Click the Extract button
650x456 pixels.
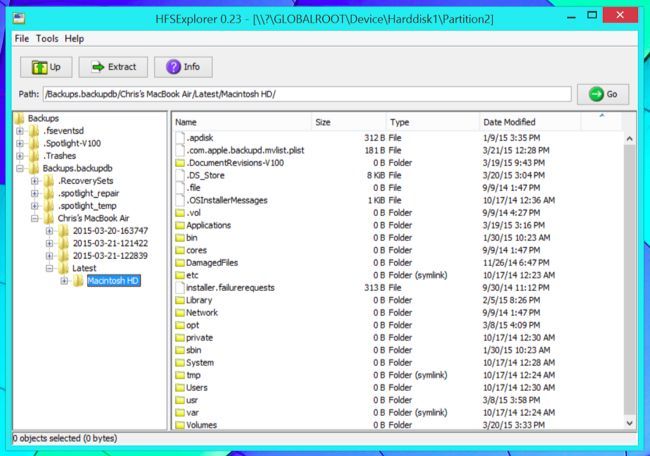tap(113, 67)
